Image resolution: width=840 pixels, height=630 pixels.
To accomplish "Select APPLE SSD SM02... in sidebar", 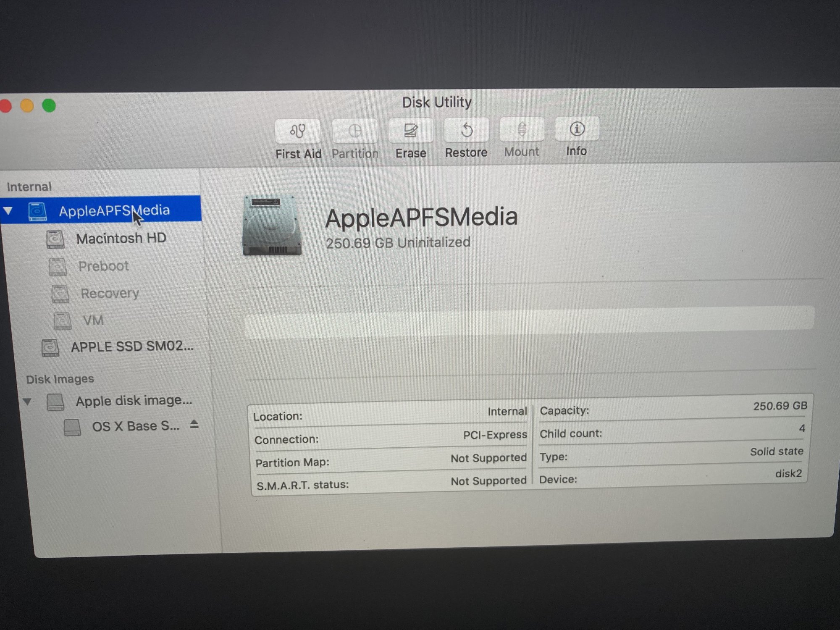I will coord(132,347).
